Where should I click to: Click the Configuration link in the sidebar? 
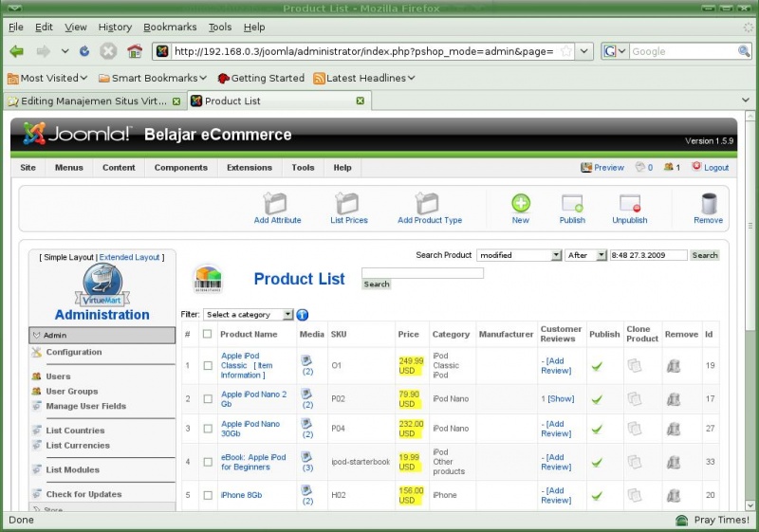73,352
